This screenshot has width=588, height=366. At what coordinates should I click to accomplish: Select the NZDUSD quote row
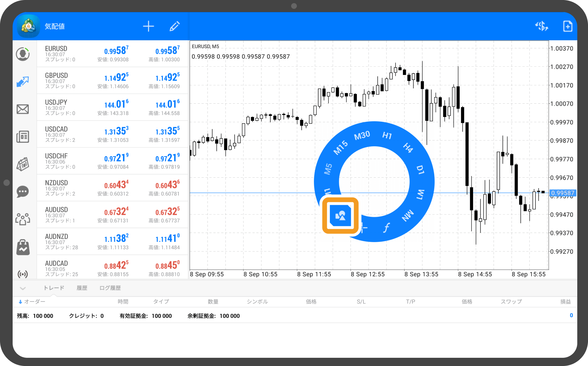pos(112,188)
